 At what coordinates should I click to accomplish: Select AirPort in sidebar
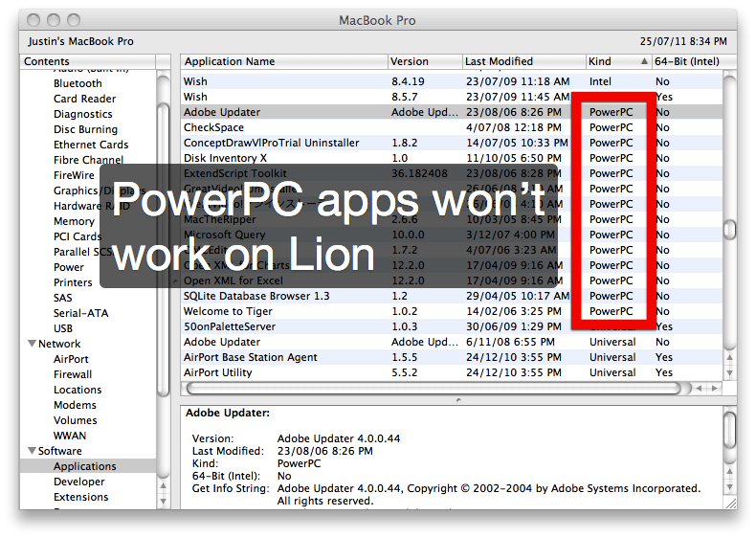click(71, 360)
